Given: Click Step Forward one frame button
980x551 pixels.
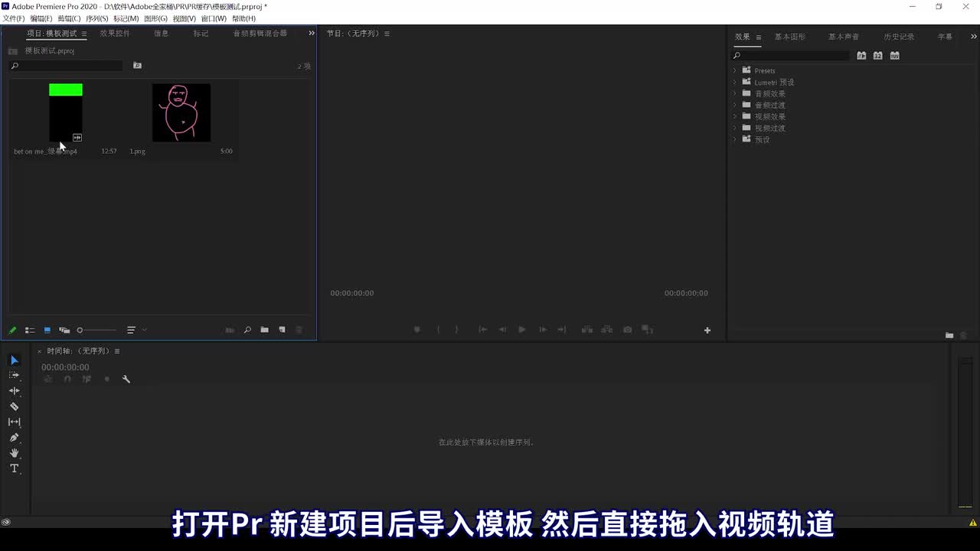Looking at the screenshot, I should pos(543,330).
